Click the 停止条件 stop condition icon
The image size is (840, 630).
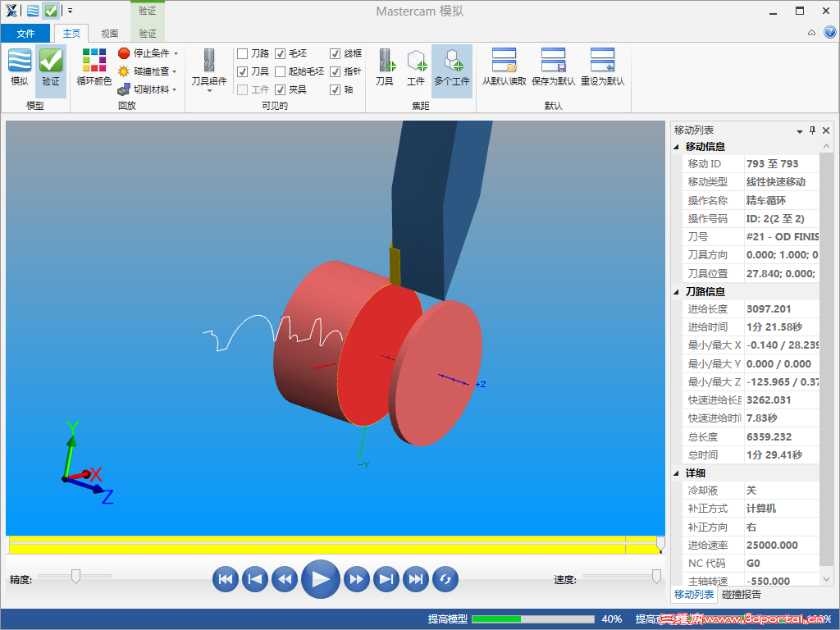pyautogui.click(x=124, y=53)
